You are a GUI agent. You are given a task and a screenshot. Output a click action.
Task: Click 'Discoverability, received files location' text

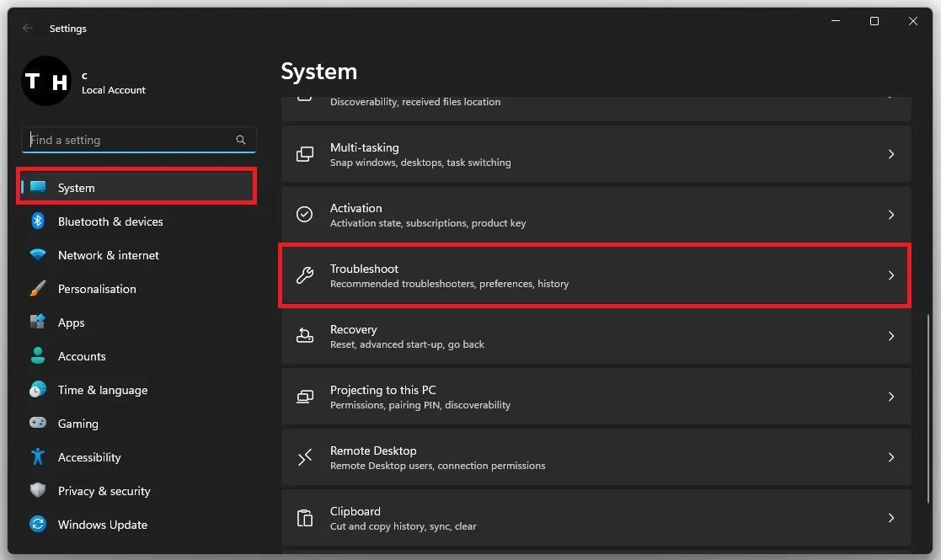(x=415, y=102)
